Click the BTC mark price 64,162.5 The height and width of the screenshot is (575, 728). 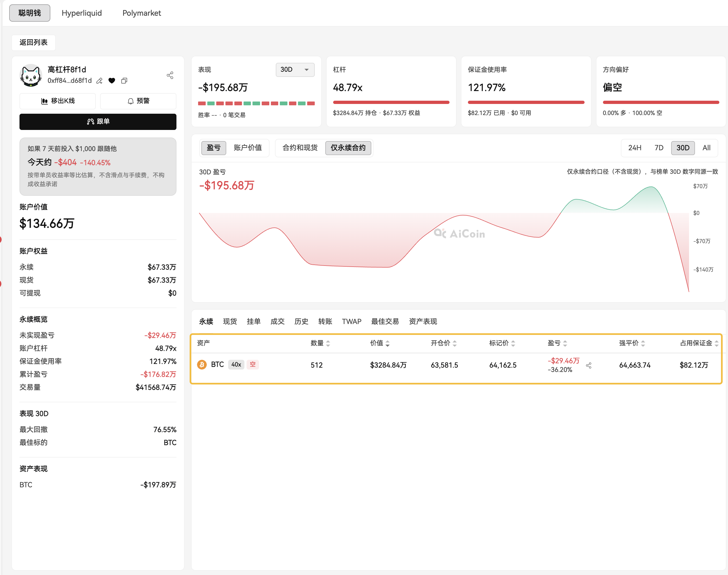503,365
